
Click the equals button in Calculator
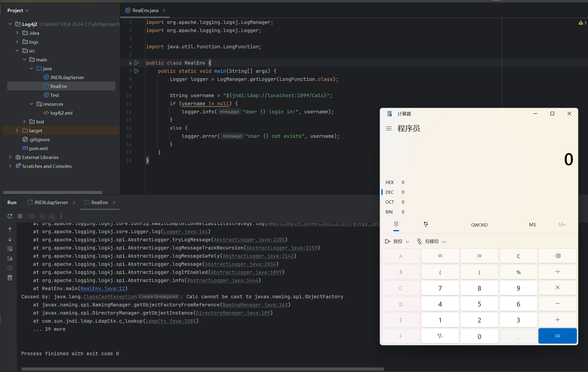[558, 336]
